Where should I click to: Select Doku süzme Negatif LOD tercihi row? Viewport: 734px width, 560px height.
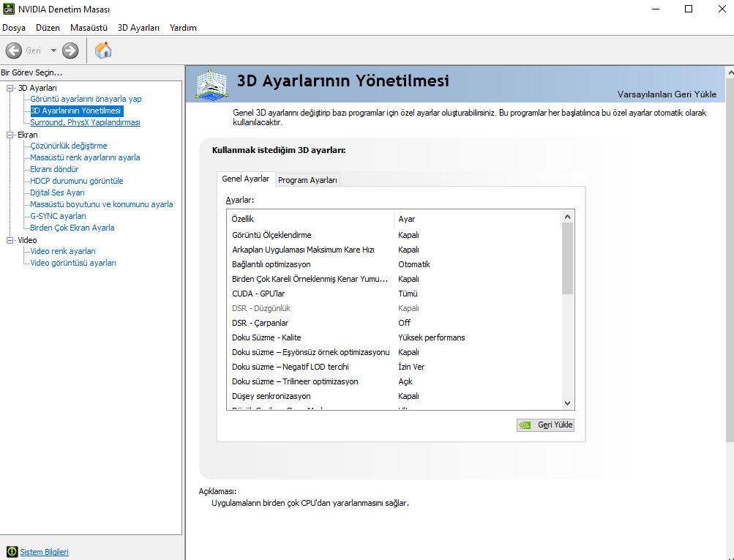point(393,367)
